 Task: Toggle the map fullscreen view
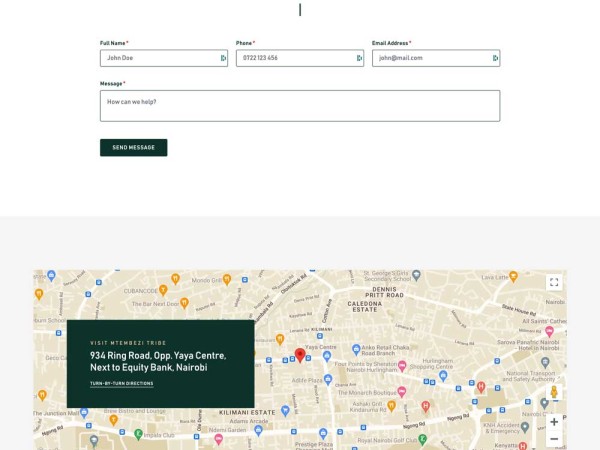[554, 282]
